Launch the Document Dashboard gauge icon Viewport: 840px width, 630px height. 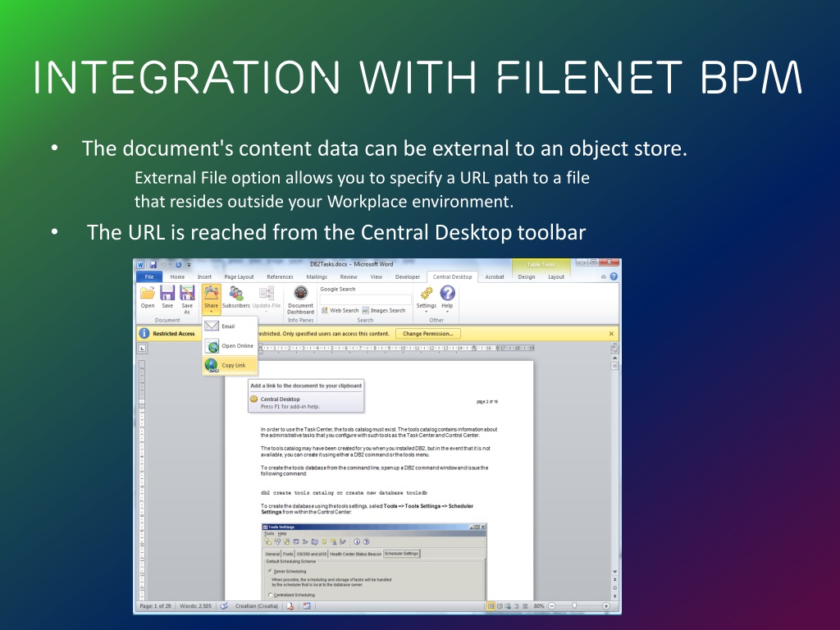[x=300, y=293]
